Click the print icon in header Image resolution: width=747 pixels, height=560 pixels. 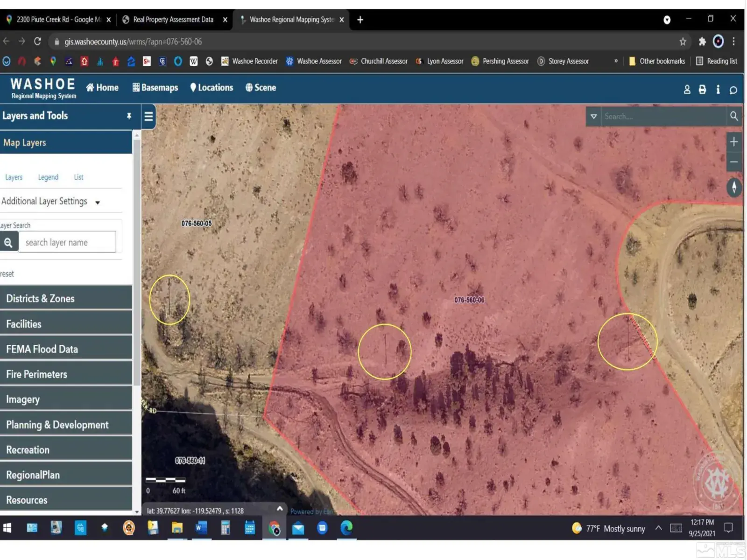pyautogui.click(x=702, y=89)
